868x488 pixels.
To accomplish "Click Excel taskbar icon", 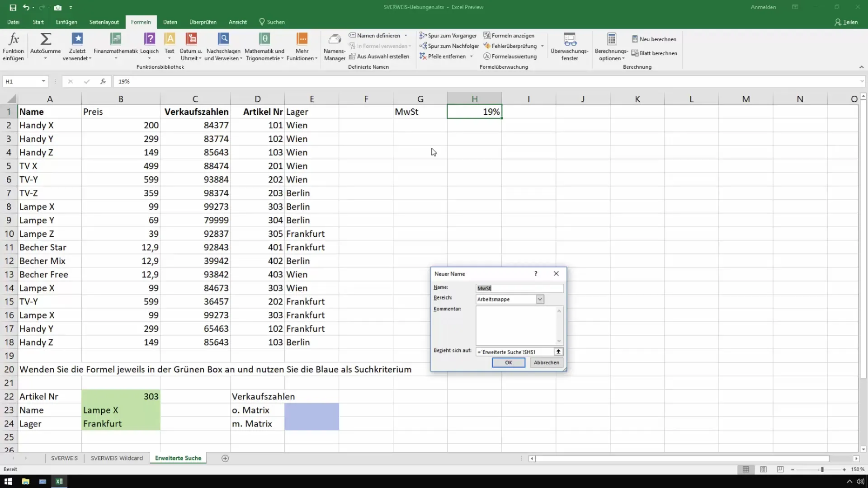I will pos(59,481).
